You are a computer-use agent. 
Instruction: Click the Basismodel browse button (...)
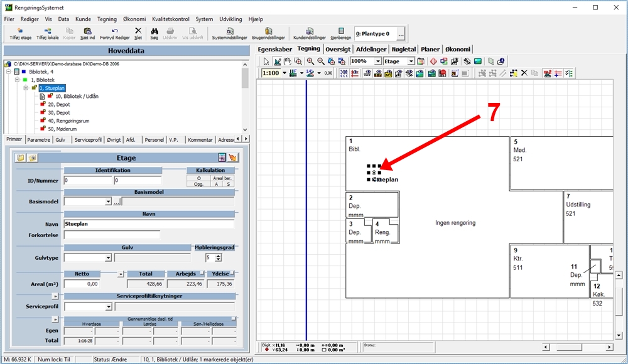coord(117,202)
